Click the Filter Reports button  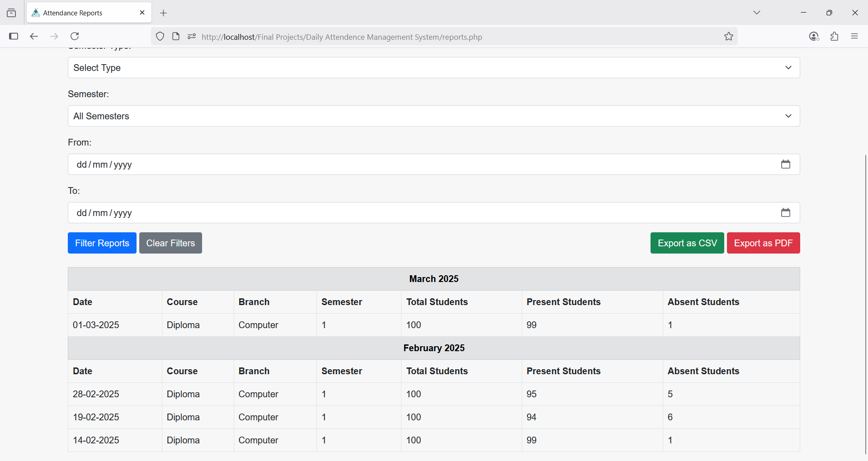[102, 243]
